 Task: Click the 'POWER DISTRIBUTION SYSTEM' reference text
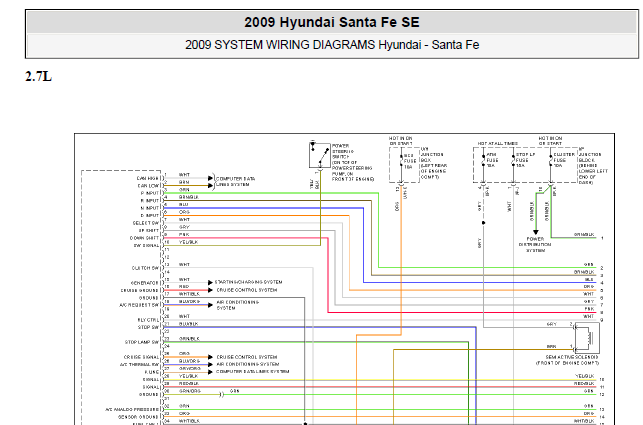(535, 244)
